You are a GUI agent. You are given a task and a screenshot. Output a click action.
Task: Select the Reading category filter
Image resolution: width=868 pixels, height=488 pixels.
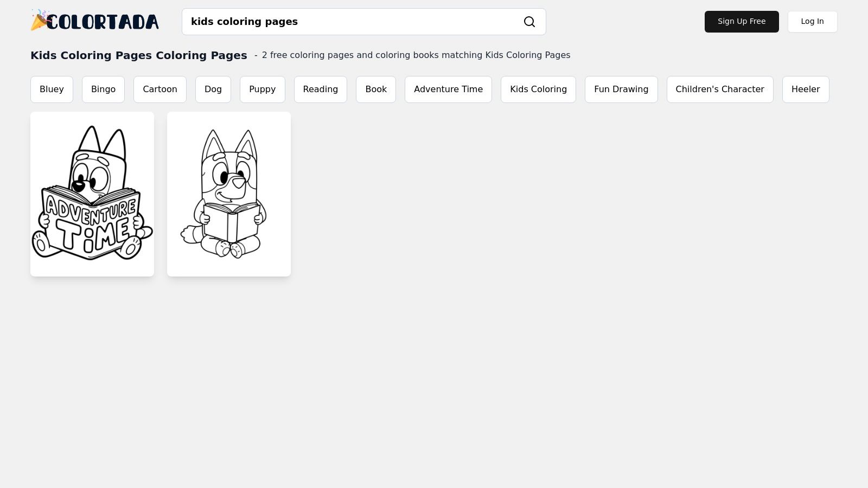[320, 89]
